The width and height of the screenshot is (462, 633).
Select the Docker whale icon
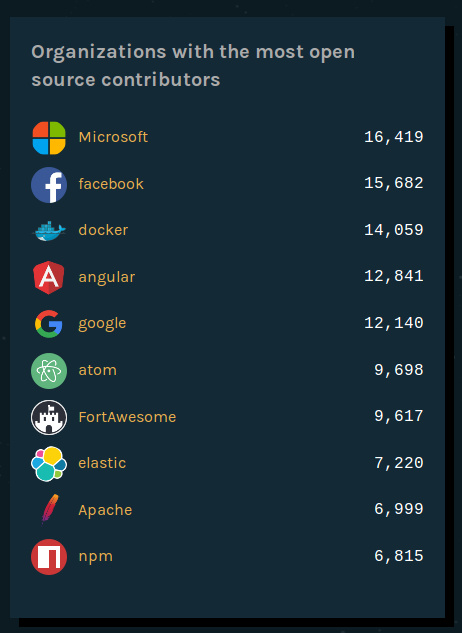click(49, 231)
